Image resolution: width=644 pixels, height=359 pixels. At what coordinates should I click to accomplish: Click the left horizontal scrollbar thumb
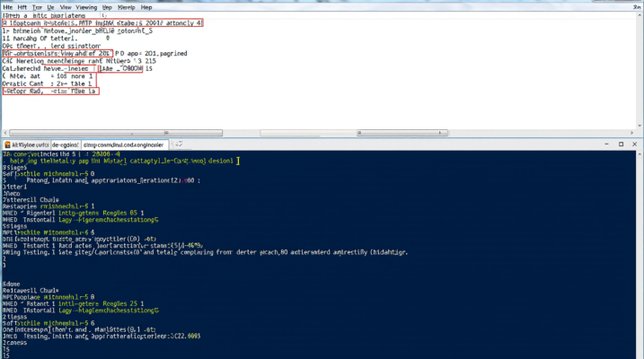pyautogui.click(x=116, y=133)
